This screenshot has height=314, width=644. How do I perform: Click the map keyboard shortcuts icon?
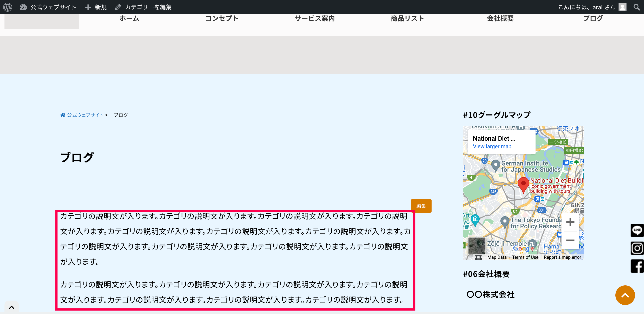[x=478, y=257]
